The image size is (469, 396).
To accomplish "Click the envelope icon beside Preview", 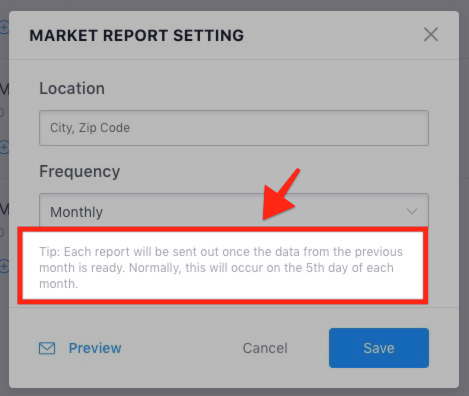I will tap(47, 348).
